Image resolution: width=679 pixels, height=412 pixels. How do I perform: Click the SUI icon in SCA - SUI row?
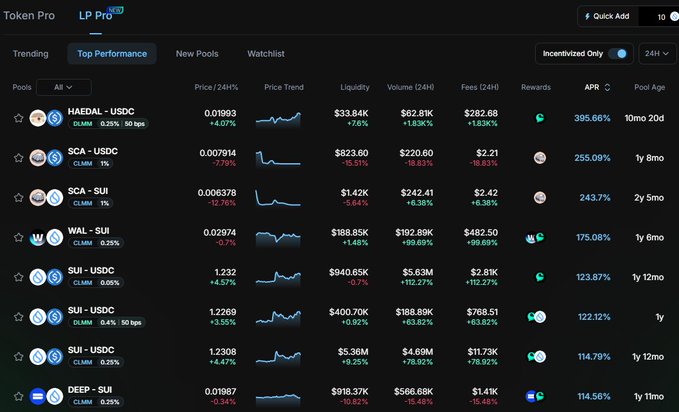coord(55,198)
